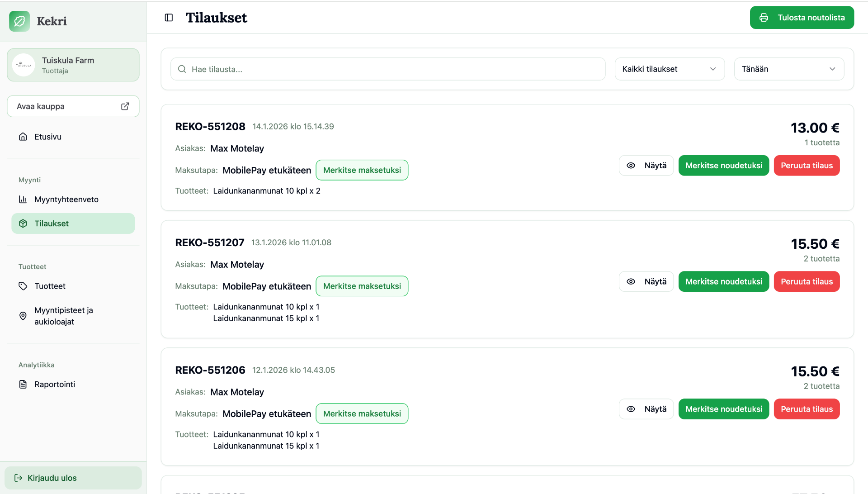Click the home icon next to Etusivu

click(23, 137)
